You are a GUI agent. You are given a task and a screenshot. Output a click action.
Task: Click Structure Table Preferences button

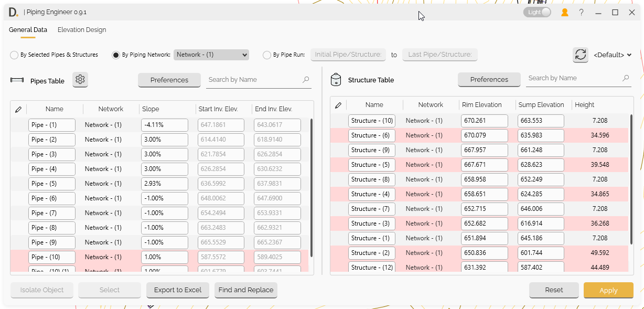tap(489, 79)
